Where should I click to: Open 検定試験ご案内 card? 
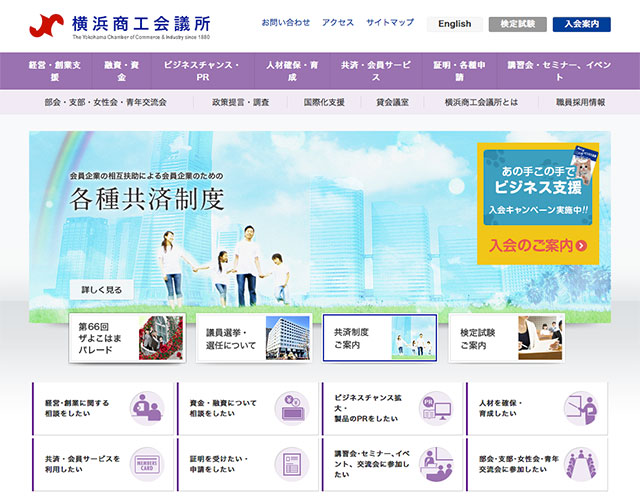pyautogui.click(x=507, y=338)
